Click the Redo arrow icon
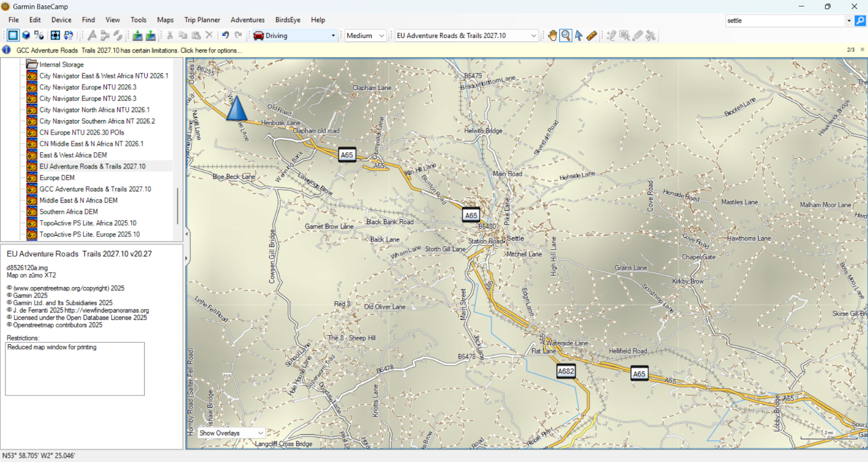The height and width of the screenshot is (462, 868). (x=238, y=35)
